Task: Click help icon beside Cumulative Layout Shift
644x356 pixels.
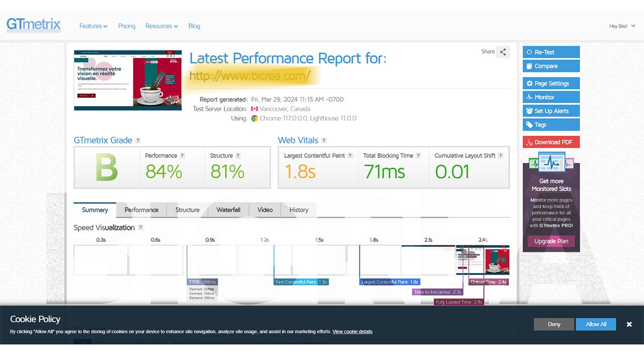Action: tap(501, 156)
